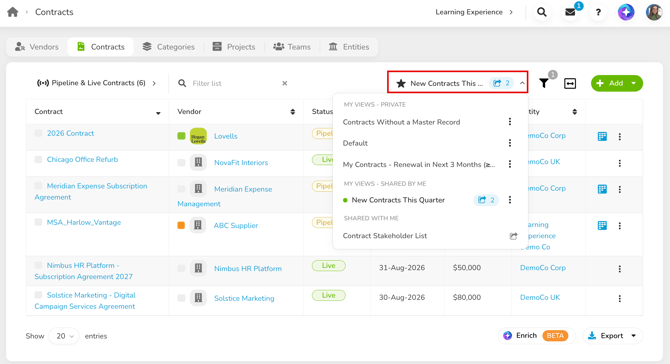Switch to the Categories tab

pos(169,47)
